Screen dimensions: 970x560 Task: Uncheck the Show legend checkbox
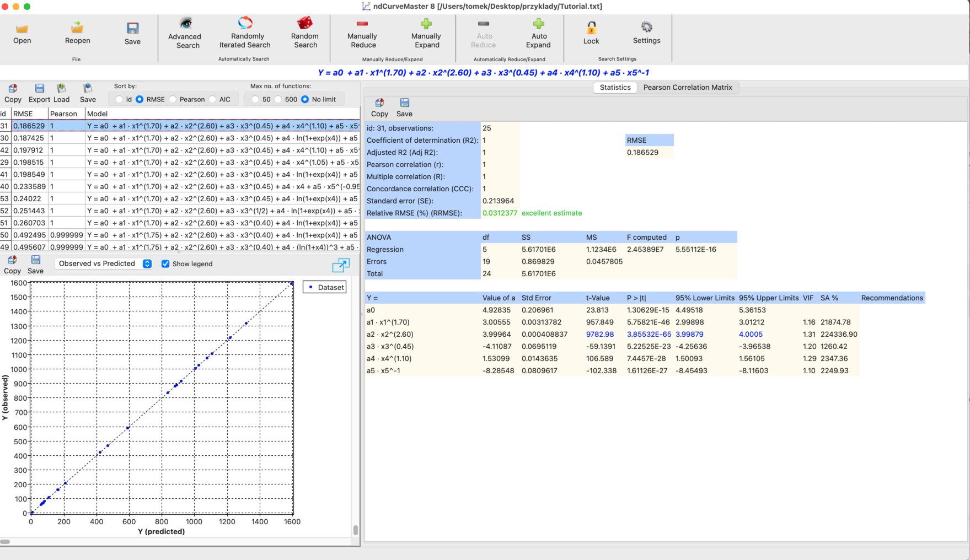pyautogui.click(x=165, y=264)
